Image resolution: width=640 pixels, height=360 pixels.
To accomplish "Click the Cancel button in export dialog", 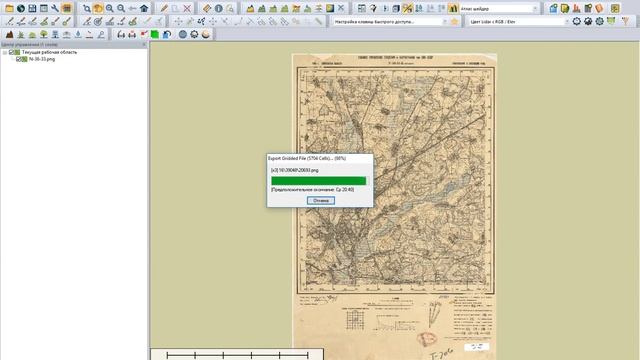I will (x=321, y=200).
